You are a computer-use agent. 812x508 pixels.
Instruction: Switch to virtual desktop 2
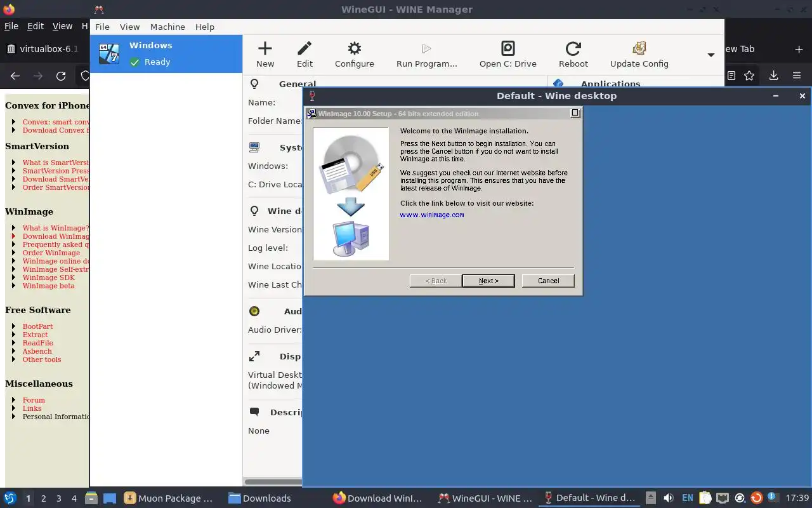tap(44, 498)
